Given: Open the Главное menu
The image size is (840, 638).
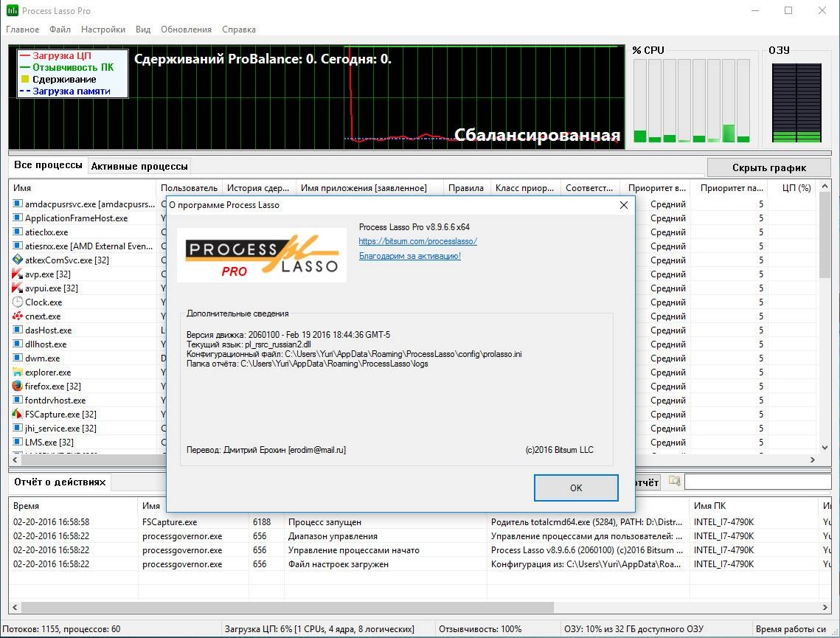Looking at the screenshot, I should 23,30.
